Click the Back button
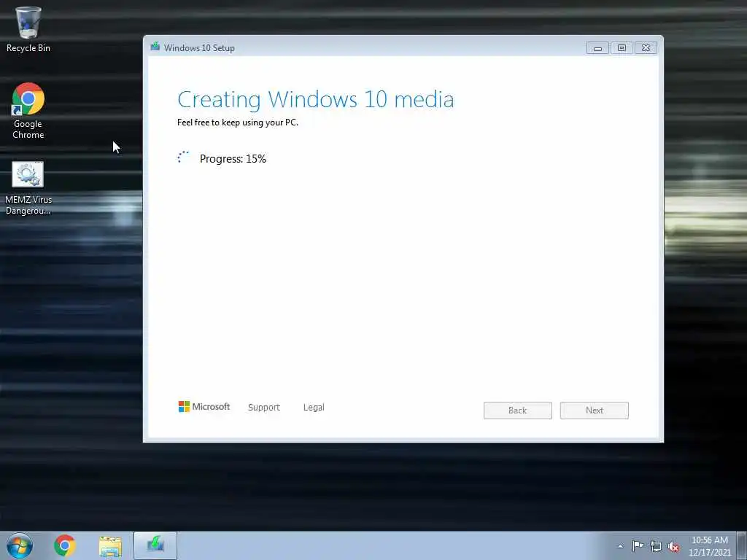The height and width of the screenshot is (560, 747). pos(518,411)
